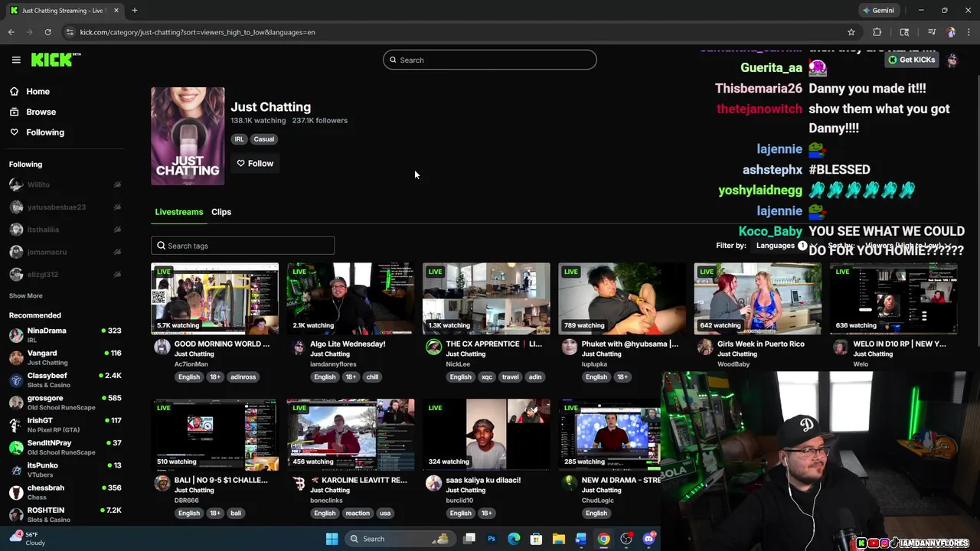
Task: Click WoodBaby streamer avatar
Action: coord(704,347)
